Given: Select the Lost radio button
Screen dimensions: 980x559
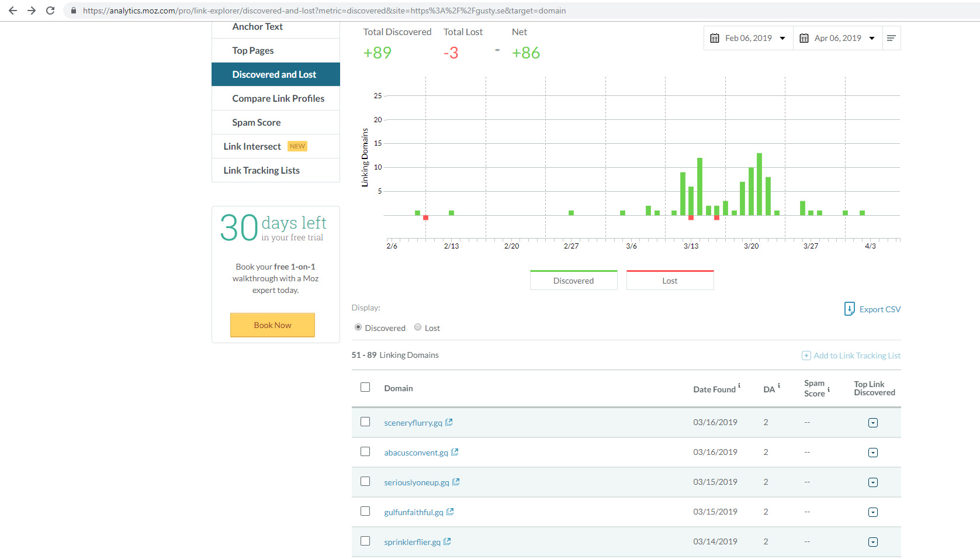Looking at the screenshot, I should [418, 327].
